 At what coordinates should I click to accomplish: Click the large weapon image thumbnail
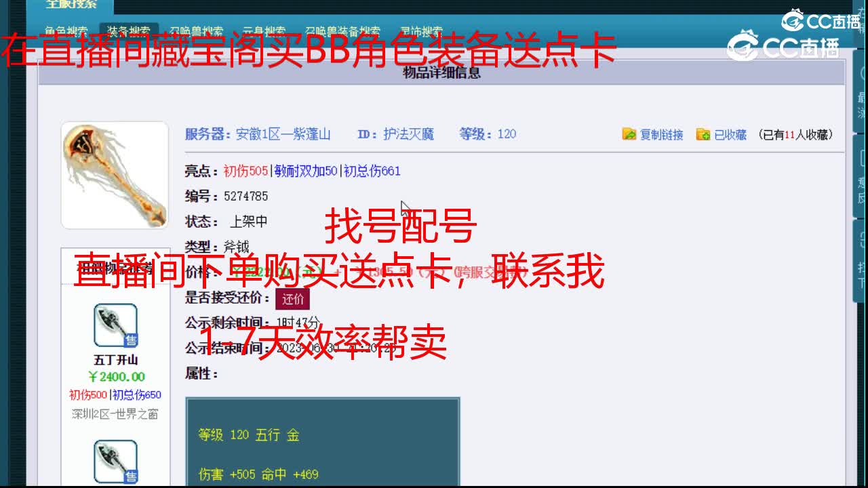115,174
